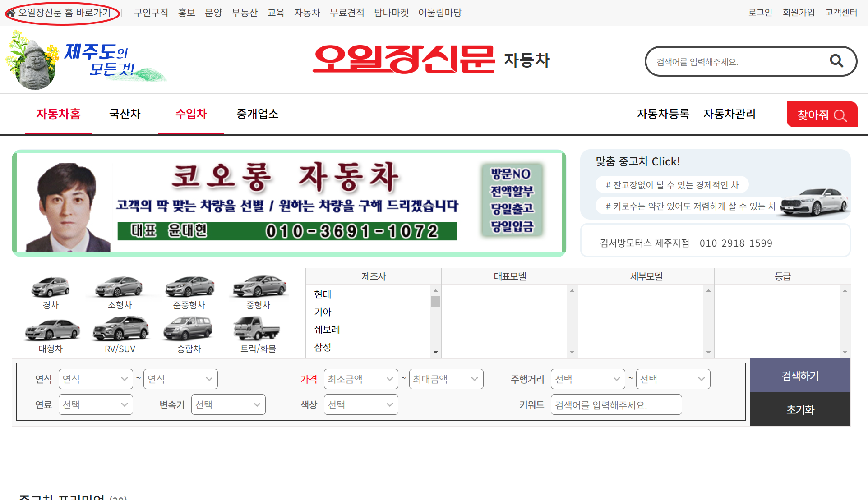
Task: Click the 제주도의 모든것 logo image
Action: [86, 60]
